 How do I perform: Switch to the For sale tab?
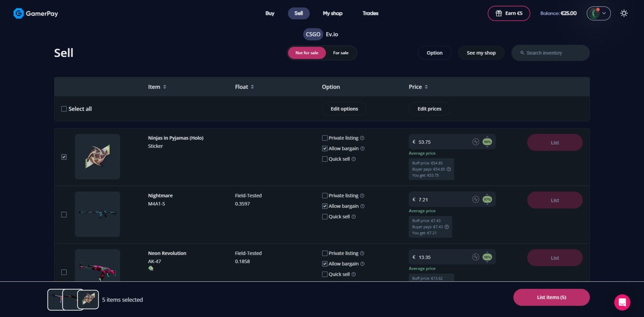coord(340,53)
